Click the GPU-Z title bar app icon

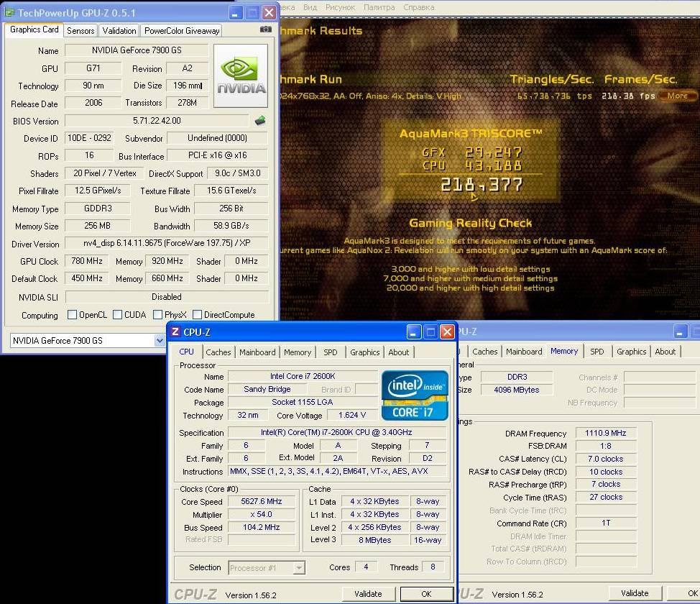(10, 12)
